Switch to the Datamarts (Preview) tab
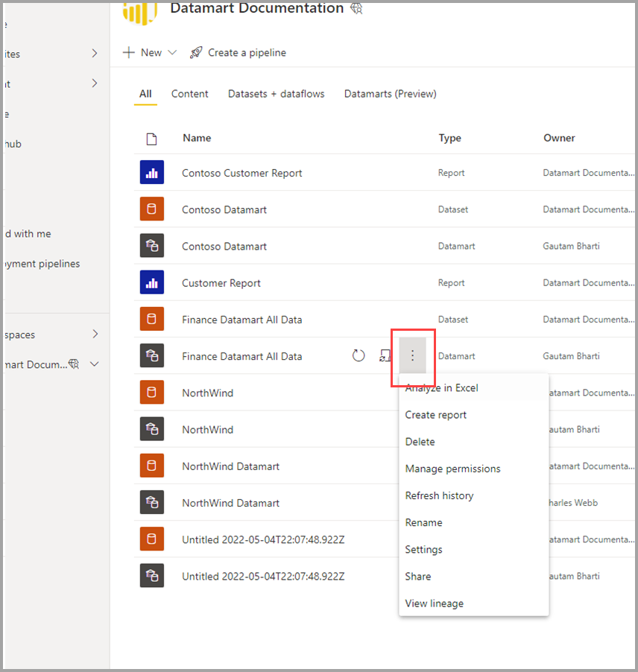The height and width of the screenshot is (672, 638). 390,93
